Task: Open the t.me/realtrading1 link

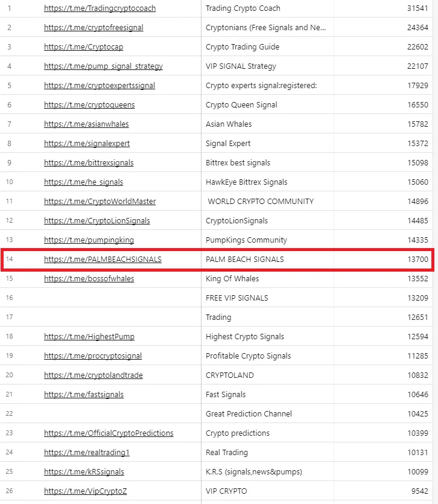Action: click(x=86, y=452)
